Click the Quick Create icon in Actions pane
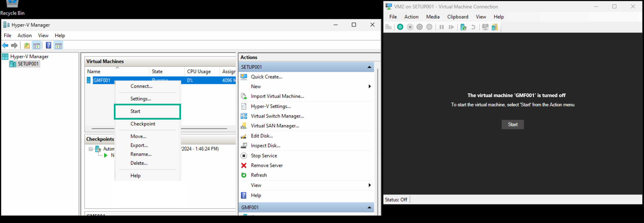This screenshot has width=644, height=223. [244, 77]
